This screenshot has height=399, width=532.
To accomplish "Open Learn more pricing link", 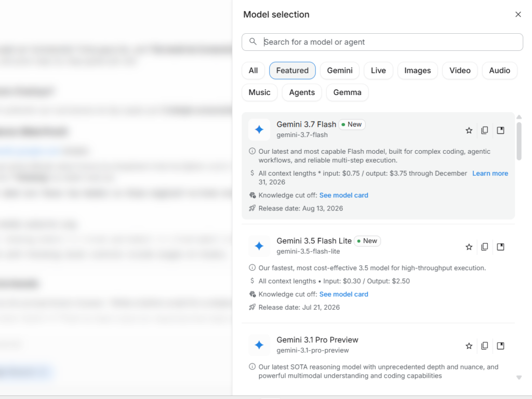I will coord(490,174).
